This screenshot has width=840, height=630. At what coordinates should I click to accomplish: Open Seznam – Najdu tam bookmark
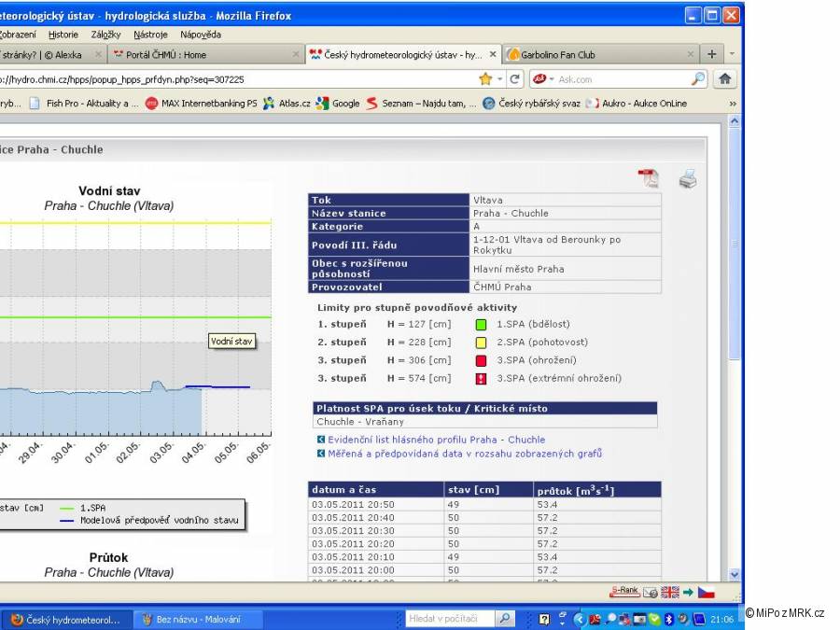[421, 104]
